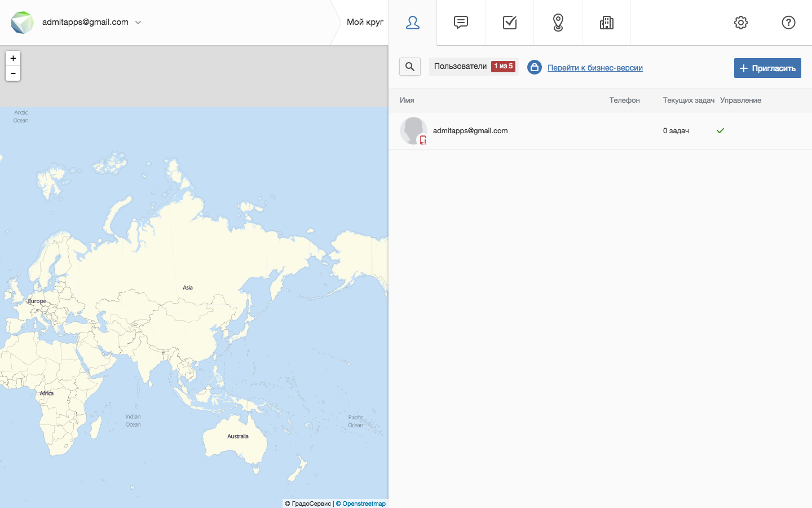The height and width of the screenshot is (508, 812).
Task: Select the admitapps@gmail.com user row name
Action: tap(470, 130)
